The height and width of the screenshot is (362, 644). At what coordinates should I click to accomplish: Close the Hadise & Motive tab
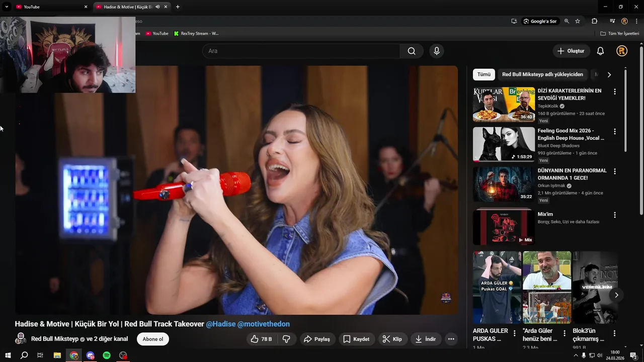click(x=166, y=7)
